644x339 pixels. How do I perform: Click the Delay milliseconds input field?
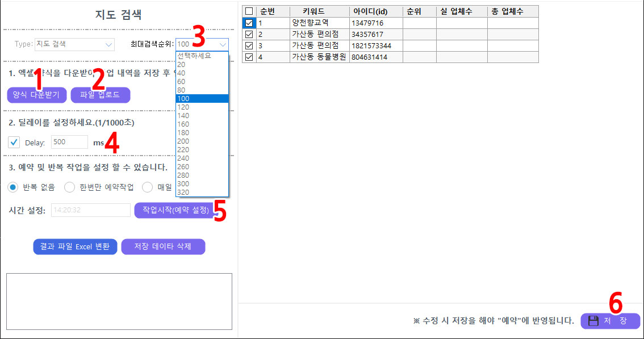(69, 142)
